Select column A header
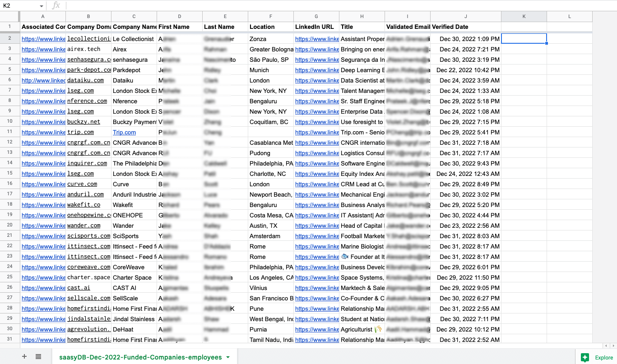Image resolution: width=617 pixels, height=364 pixels. point(43,17)
